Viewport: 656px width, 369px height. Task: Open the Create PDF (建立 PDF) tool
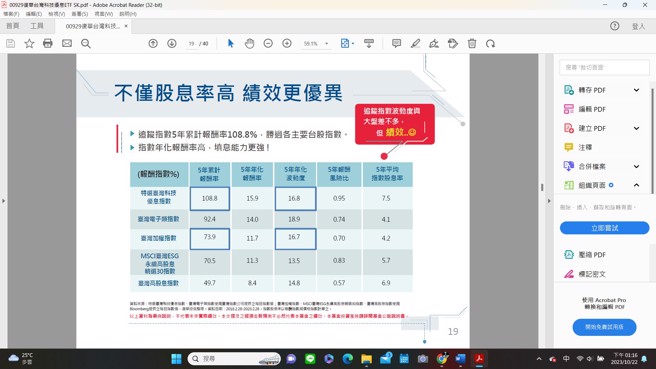click(x=592, y=128)
